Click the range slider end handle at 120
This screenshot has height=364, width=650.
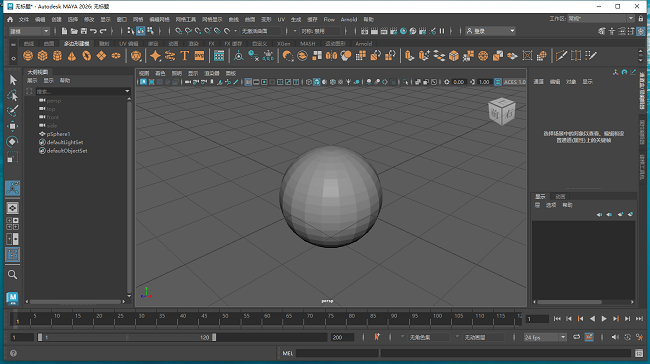[214, 337]
